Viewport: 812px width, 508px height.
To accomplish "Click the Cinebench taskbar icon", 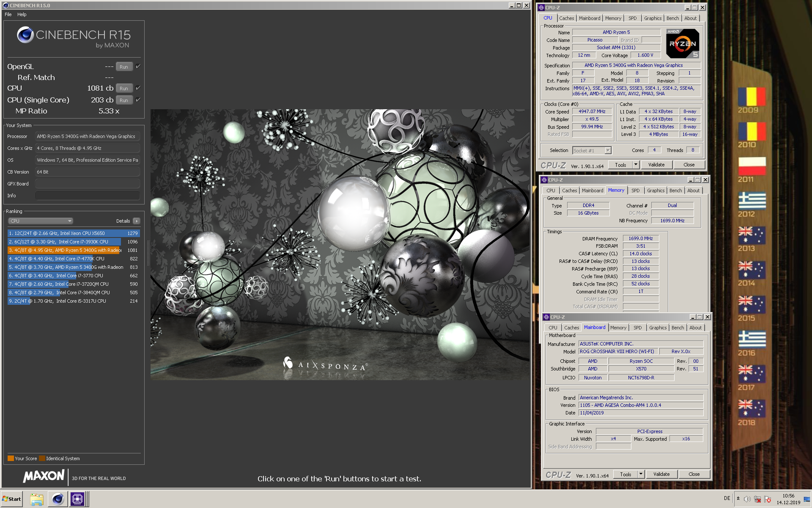I will pyautogui.click(x=58, y=499).
